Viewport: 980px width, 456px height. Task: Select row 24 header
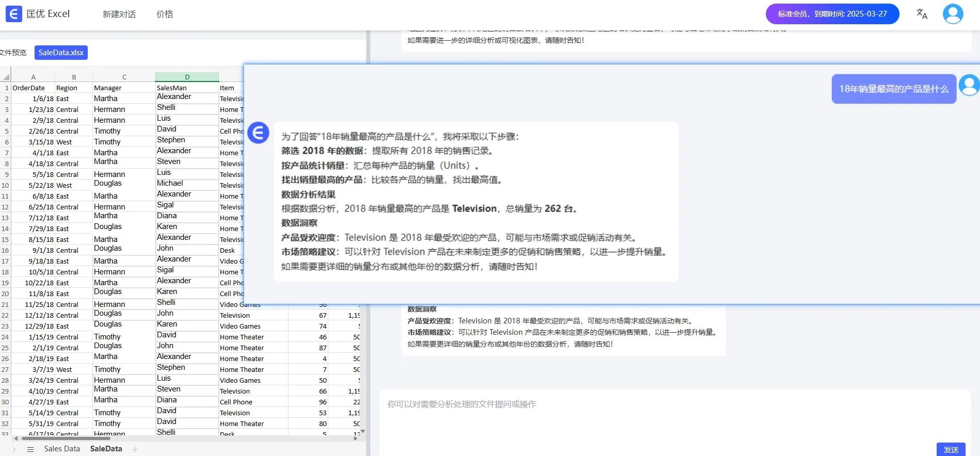pos(6,337)
